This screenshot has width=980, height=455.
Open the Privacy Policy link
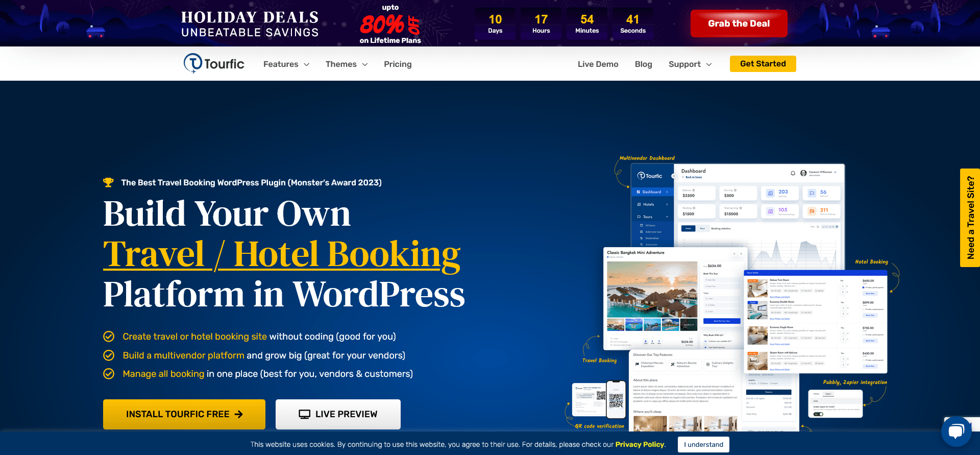pyautogui.click(x=640, y=444)
